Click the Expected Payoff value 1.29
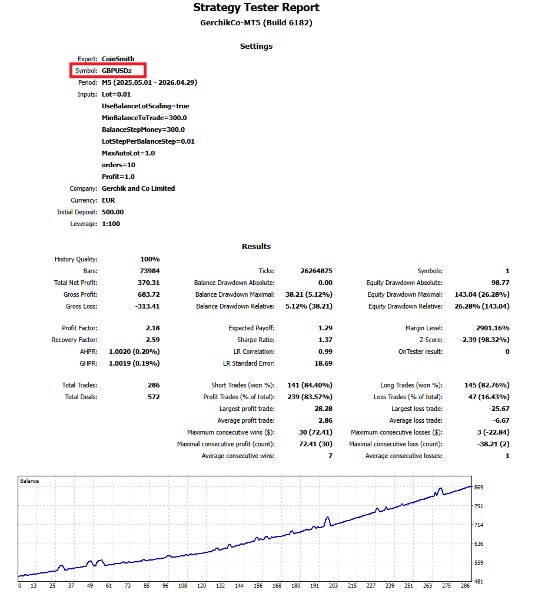The width and height of the screenshot is (535, 600). click(x=325, y=328)
